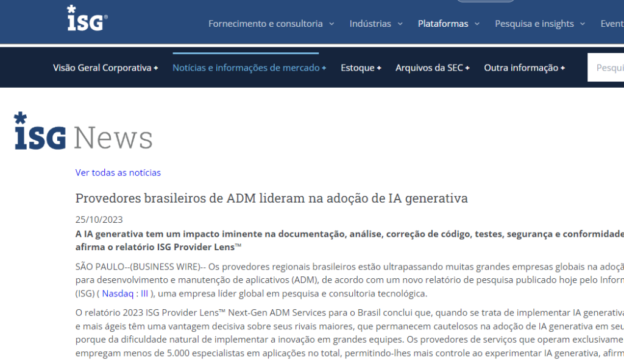This screenshot has height=364, width=624.
Task: Expand the plus icon after Outra informação
Action: 562,68
